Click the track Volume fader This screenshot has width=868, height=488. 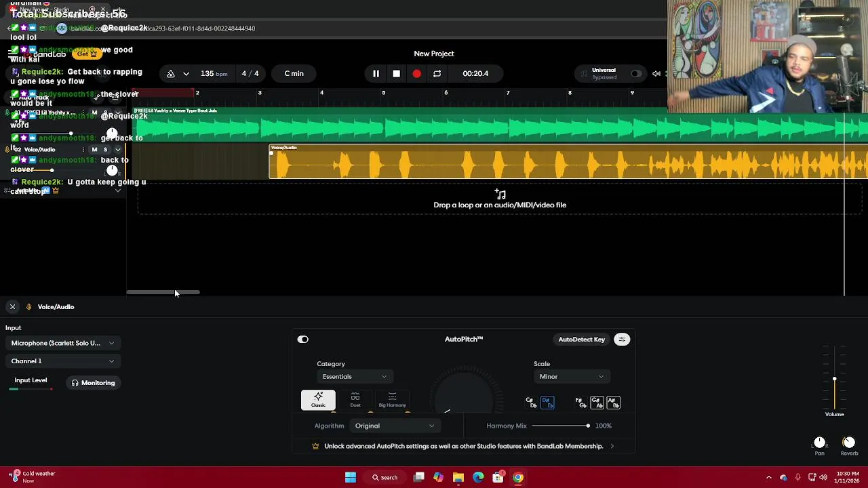835,379
